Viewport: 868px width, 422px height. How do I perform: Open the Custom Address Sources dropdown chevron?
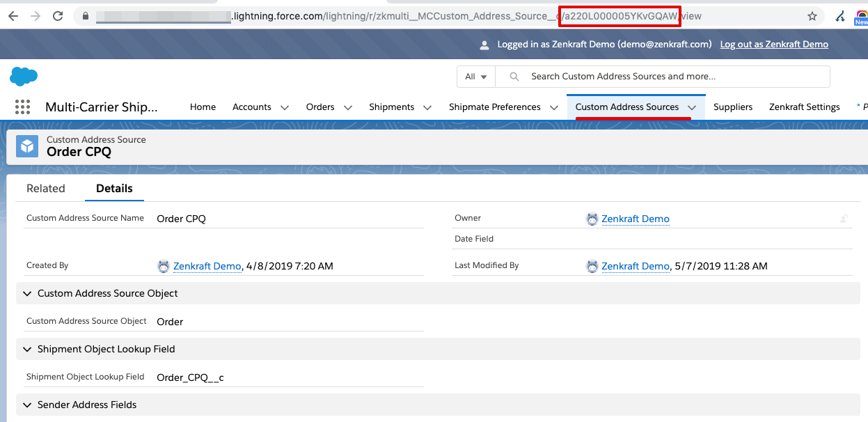pos(692,107)
